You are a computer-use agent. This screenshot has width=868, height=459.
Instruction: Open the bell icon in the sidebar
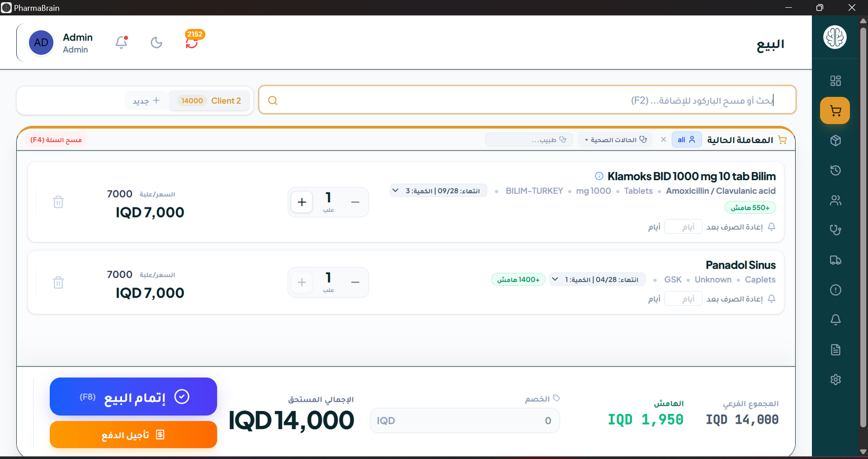[835, 320]
